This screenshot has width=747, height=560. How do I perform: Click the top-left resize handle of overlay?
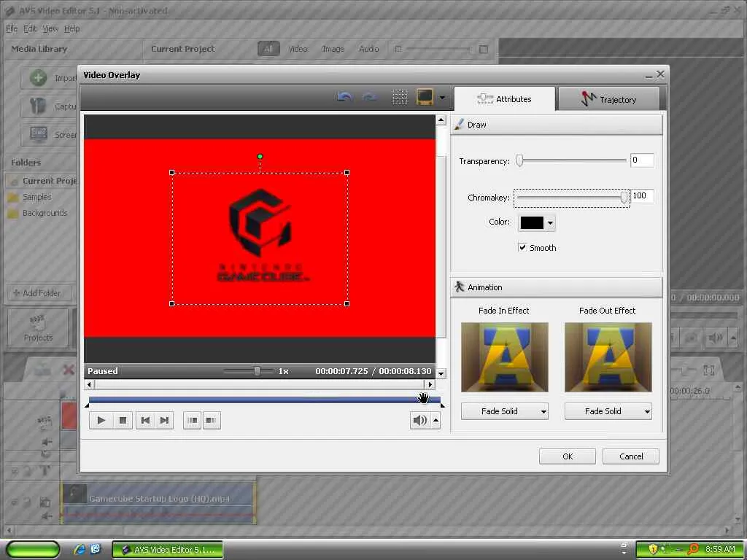[x=172, y=172]
